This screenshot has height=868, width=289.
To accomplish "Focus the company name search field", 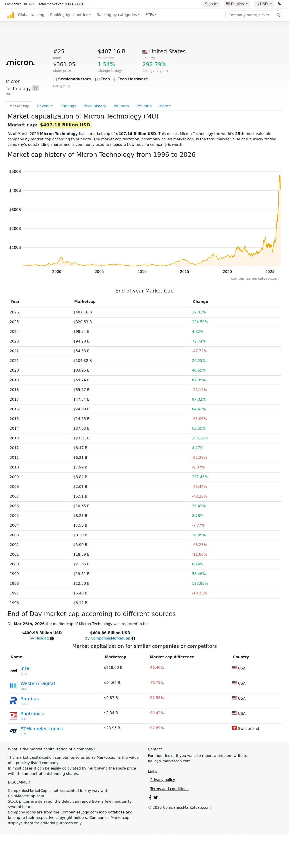I will [x=251, y=15].
